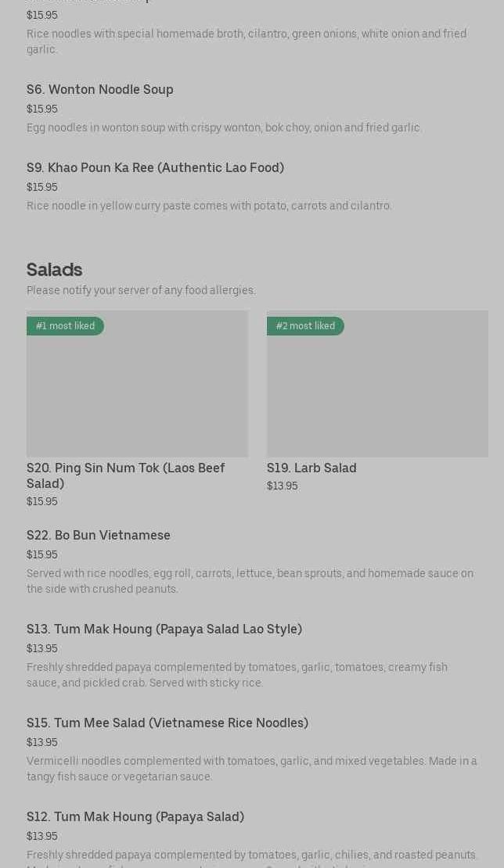Viewport: 504px width, 868px height.
Task: Click the Wonton Noodle Soup egg noodles description
Action: [225, 127]
